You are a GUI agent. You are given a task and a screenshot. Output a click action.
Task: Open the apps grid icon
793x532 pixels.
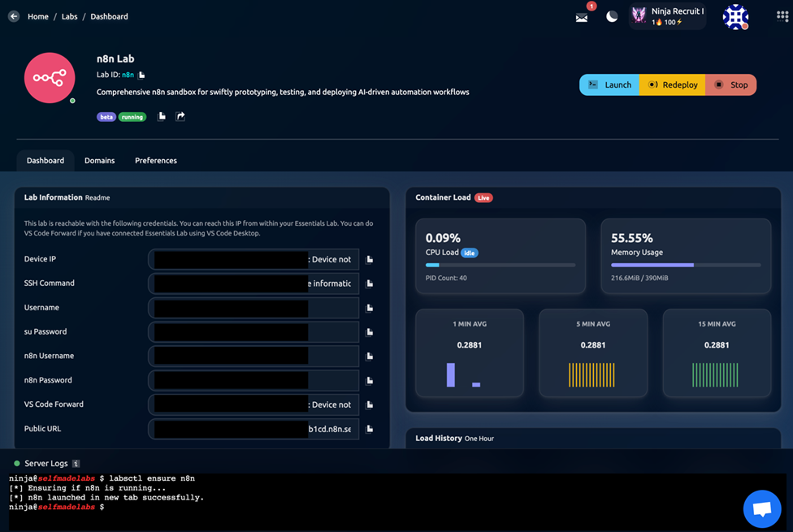point(782,16)
